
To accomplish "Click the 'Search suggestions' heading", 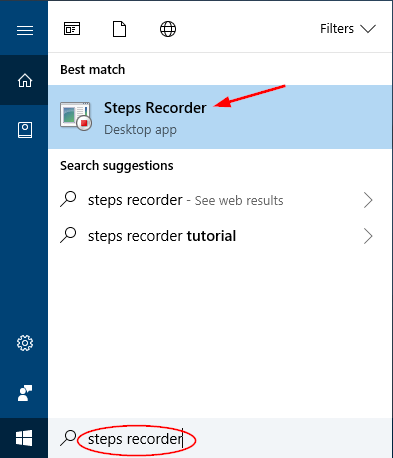I will click(x=117, y=166).
